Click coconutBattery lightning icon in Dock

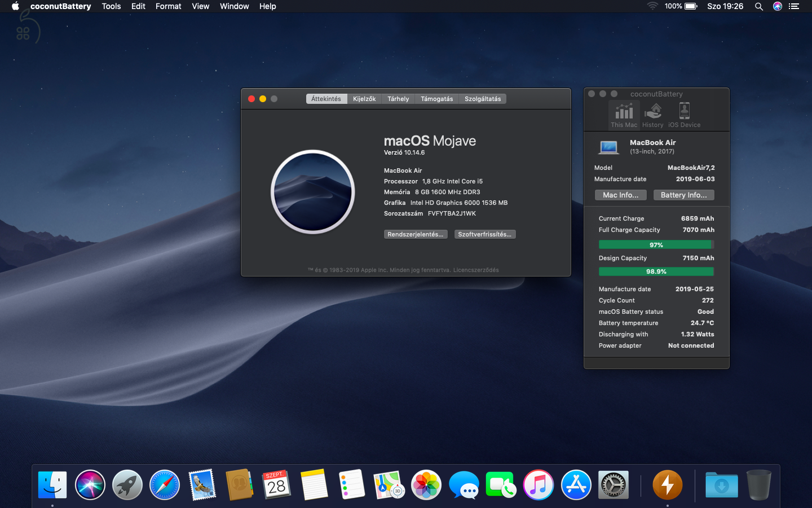(x=668, y=485)
